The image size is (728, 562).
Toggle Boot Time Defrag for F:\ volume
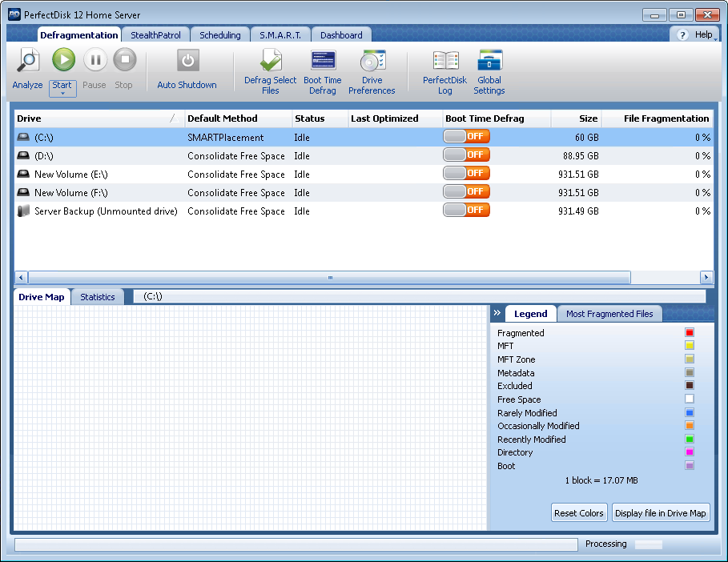point(466,191)
